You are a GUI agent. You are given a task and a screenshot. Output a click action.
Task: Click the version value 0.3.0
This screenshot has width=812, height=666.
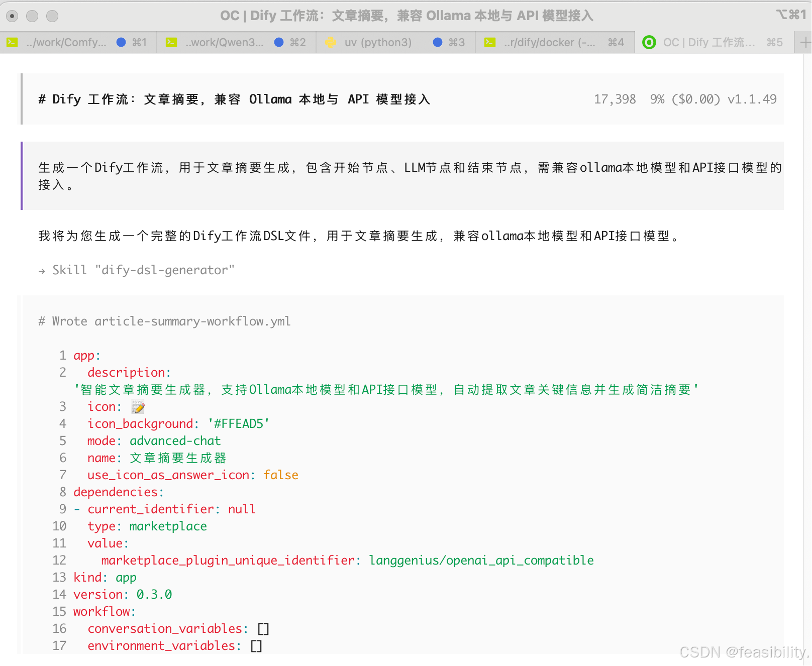154,595
